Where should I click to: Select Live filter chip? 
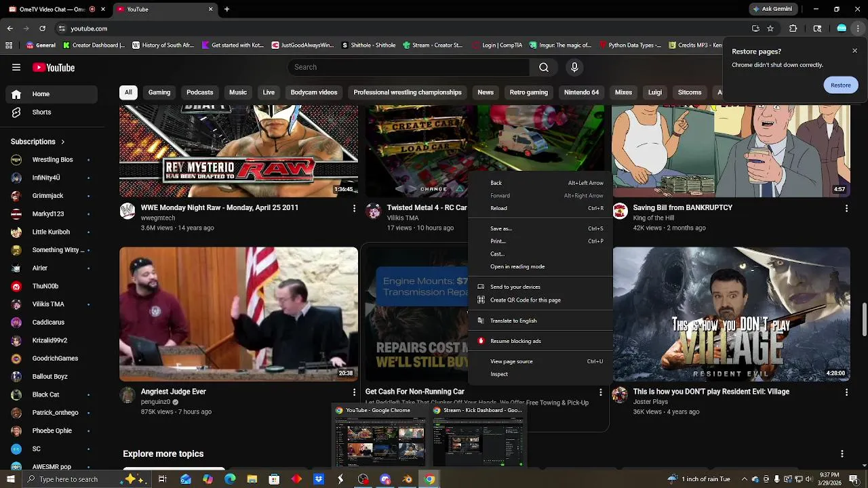point(269,93)
